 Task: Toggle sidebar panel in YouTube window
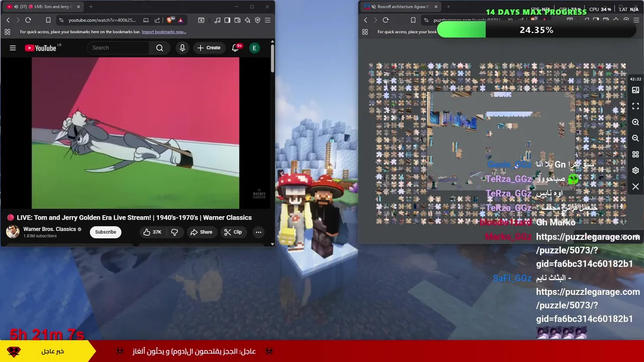(227, 20)
